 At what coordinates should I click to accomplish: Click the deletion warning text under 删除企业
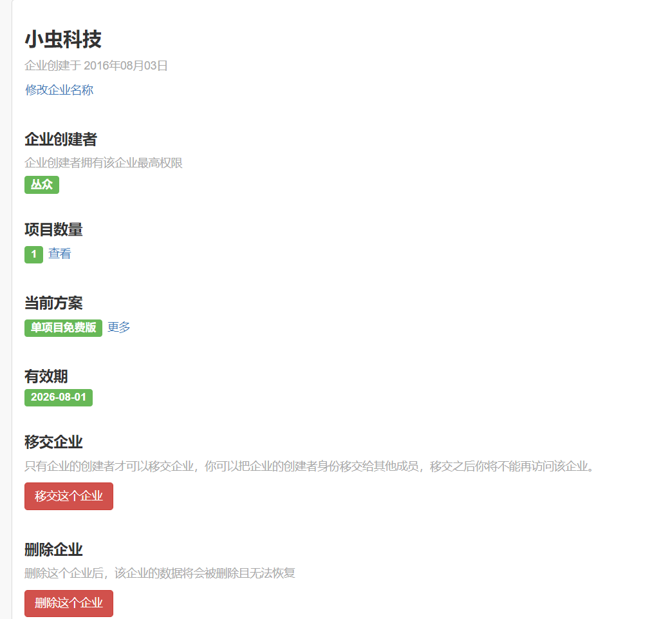(x=160, y=573)
